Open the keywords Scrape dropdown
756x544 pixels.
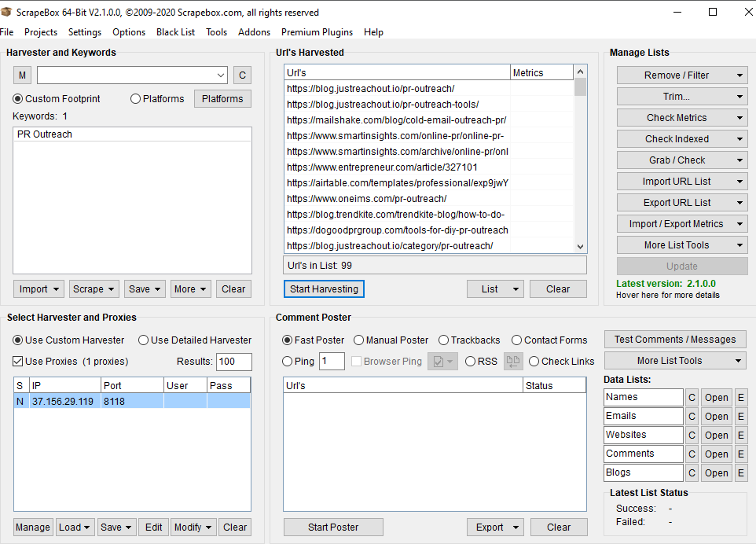tap(94, 289)
